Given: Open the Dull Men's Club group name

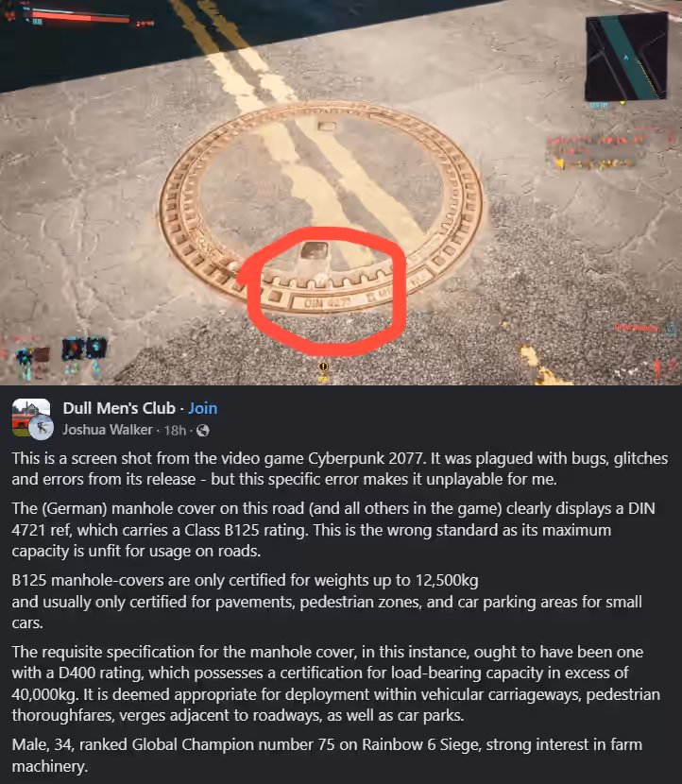Looking at the screenshot, I should [119, 408].
